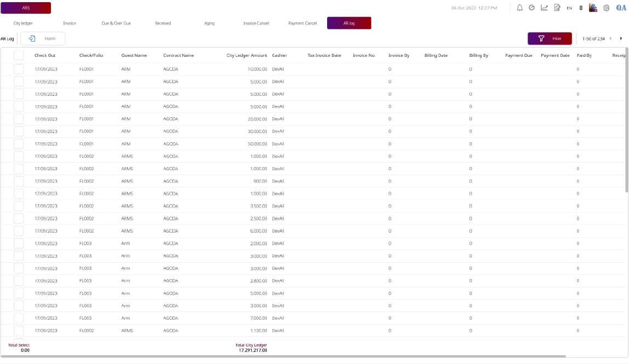The height and width of the screenshot is (364, 629).
Task: Check the first row with amount 10,000.00
Action: coord(19,69)
